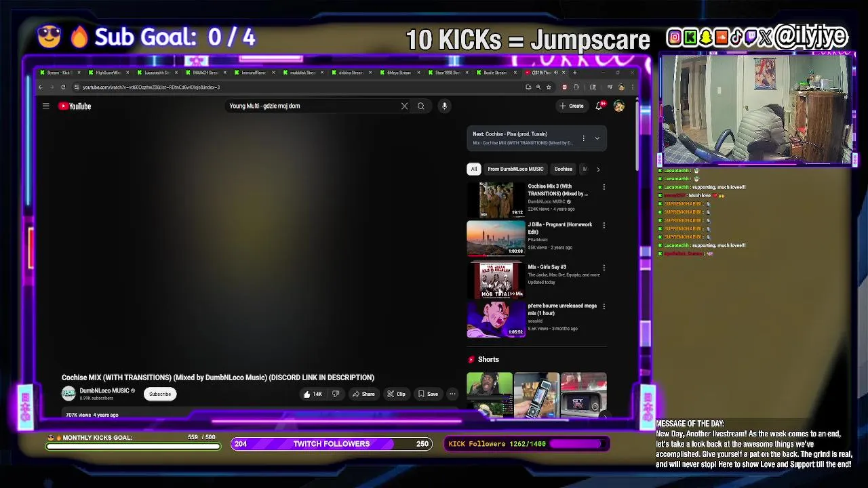Viewport: 868px width, 488px height.
Task: Like the video with the thumbs up
Action: 313,394
